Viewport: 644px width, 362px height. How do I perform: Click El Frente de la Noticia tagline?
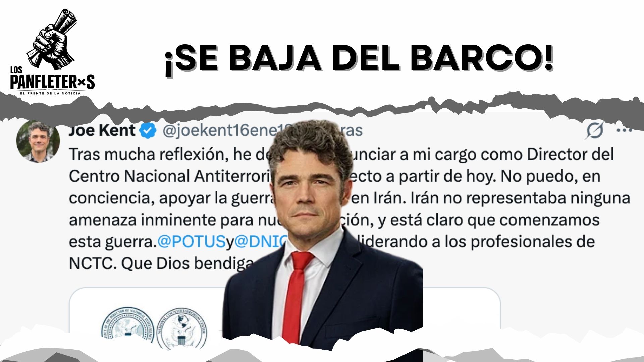click(x=51, y=93)
